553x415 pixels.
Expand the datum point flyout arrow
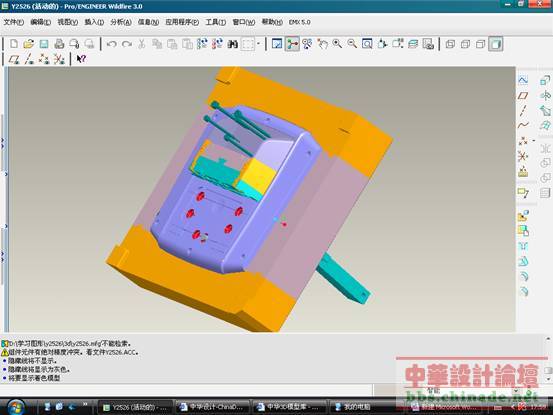point(534,141)
